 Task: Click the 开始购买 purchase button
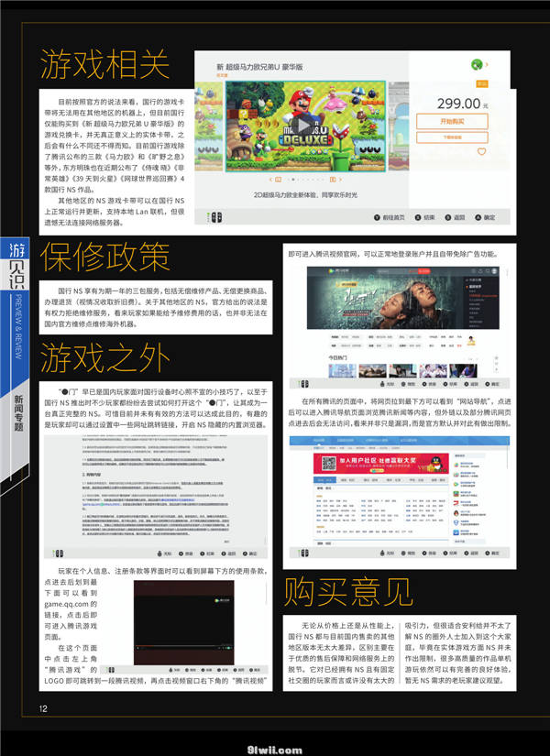452,121
